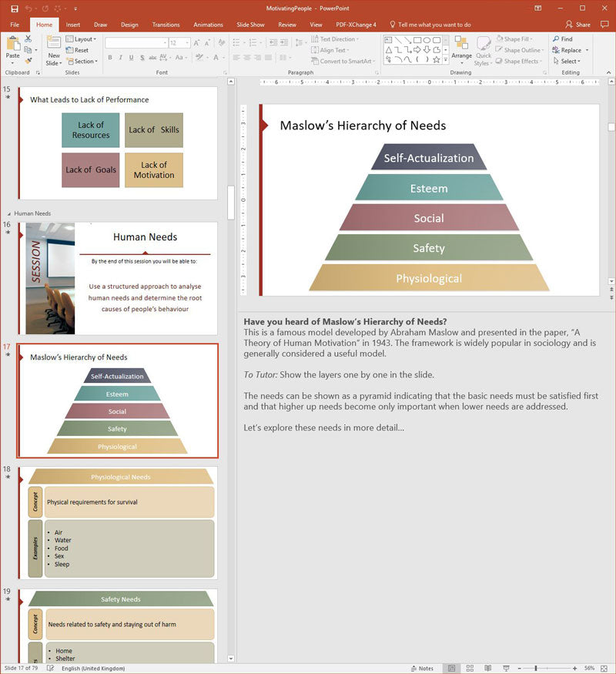Increase font size with the large A icon

[x=196, y=43]
